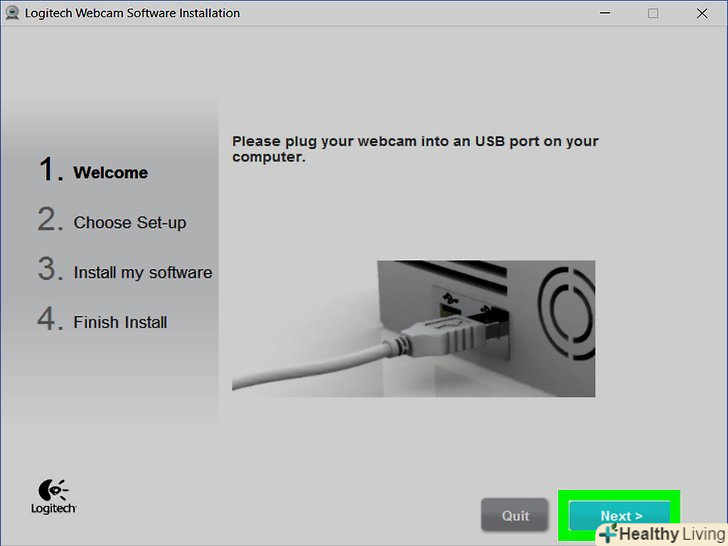Minimize the installer window
The width and height of the screenshot is (728, 546).
tap(604, 13)
